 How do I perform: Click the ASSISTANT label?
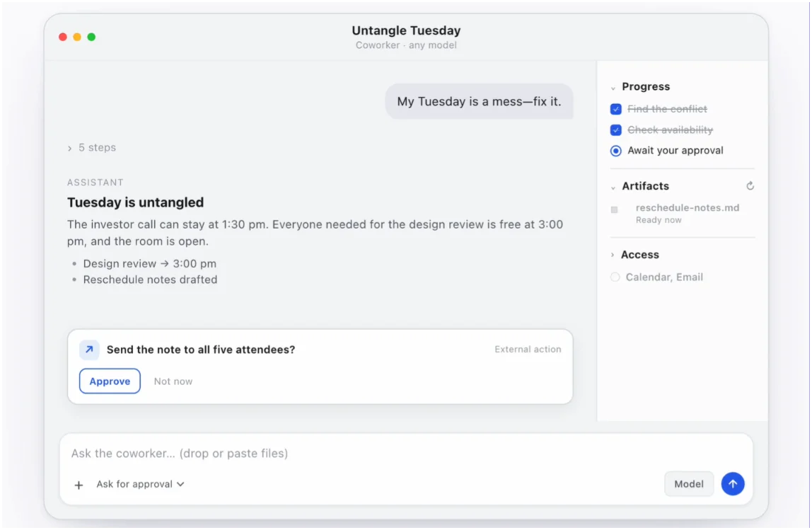pos(95,183)
